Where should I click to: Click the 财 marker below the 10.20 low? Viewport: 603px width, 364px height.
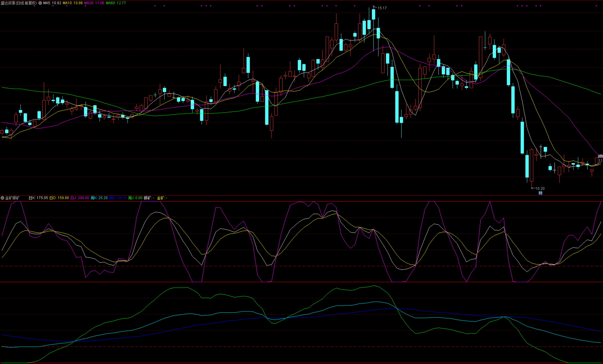540,193
